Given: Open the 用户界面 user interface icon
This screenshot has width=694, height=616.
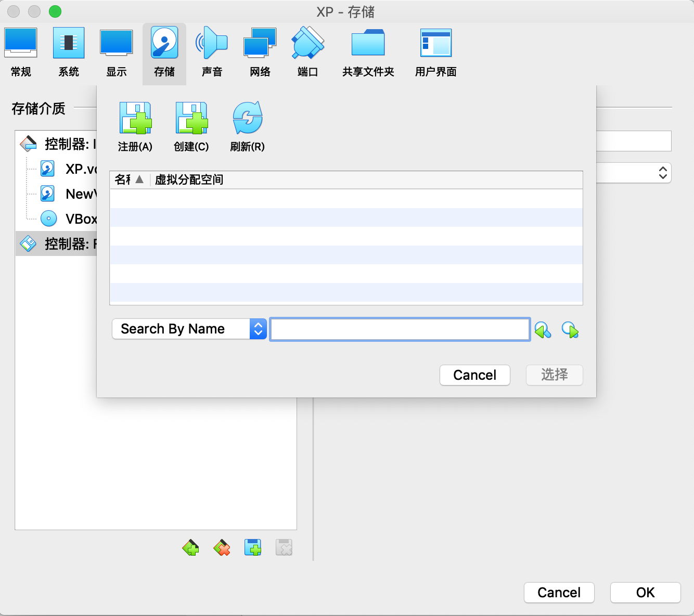Looking at the screenshot, I should click(x=436, y=53).
